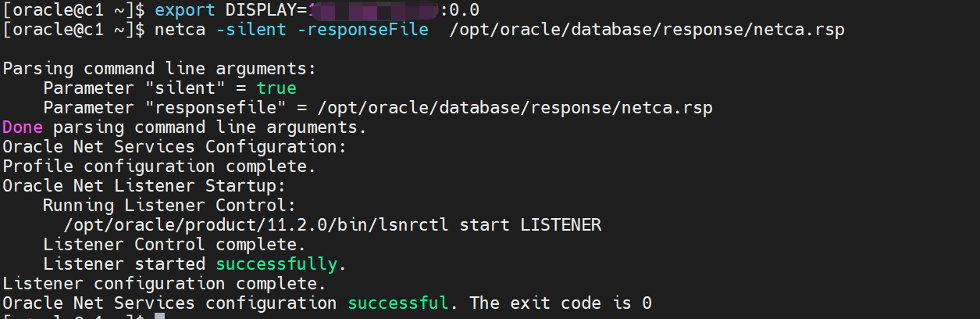
Task: Click the "Listener Control complete." line
Action: (x=174, y=245)
